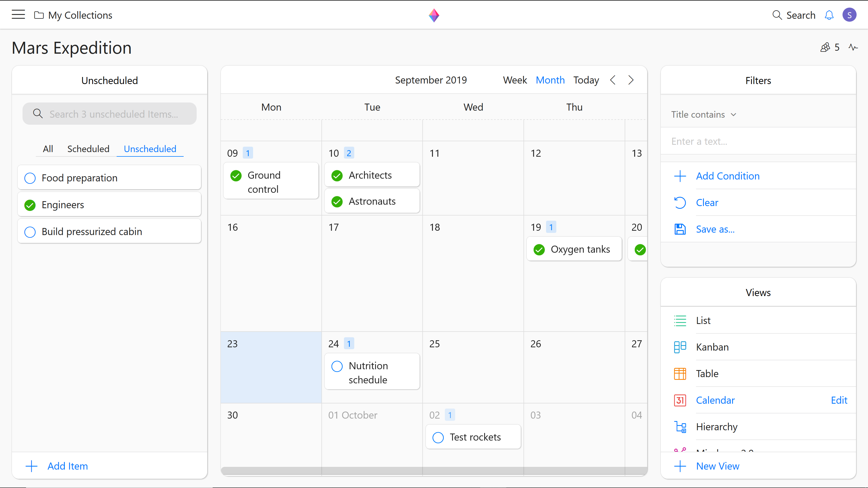Click the Add Condition link

click(727, 176)
